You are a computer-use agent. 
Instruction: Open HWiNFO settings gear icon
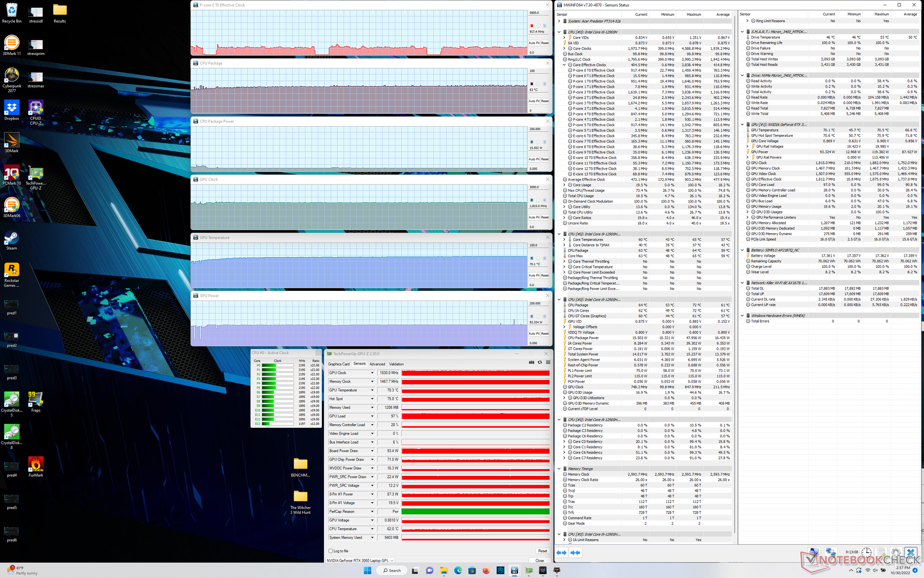pyautogui.click(x=896, y=552)
